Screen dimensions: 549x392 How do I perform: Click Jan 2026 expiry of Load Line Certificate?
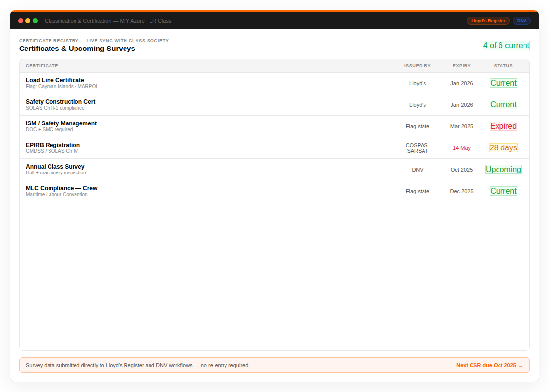tap(461, 83)
